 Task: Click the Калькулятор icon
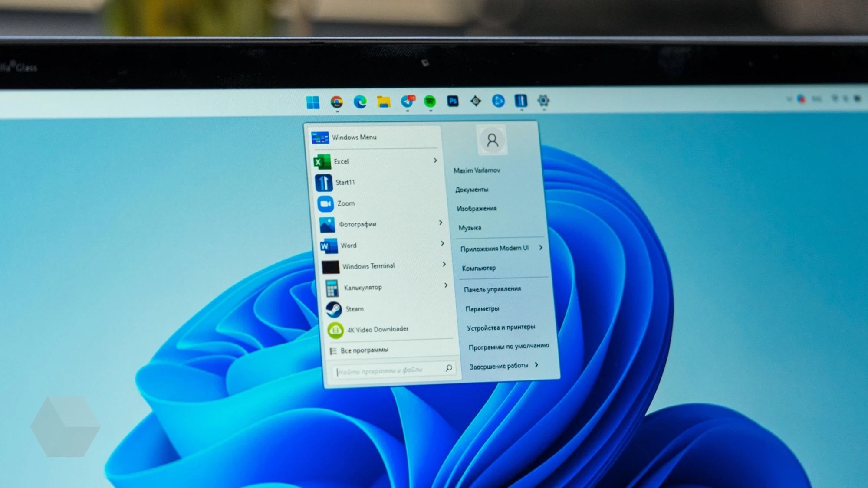[x=332, y=288]
